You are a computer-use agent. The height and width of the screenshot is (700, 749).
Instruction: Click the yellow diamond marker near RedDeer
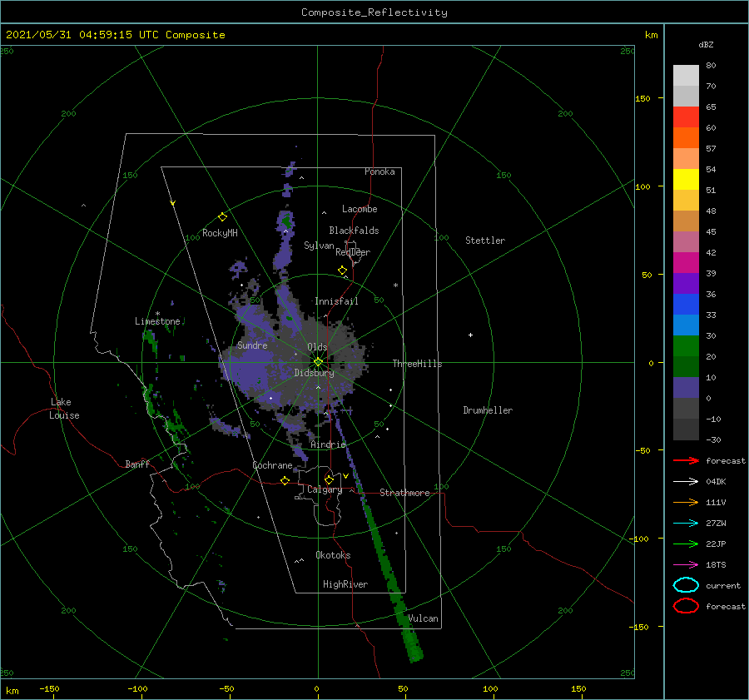[343, 271]
